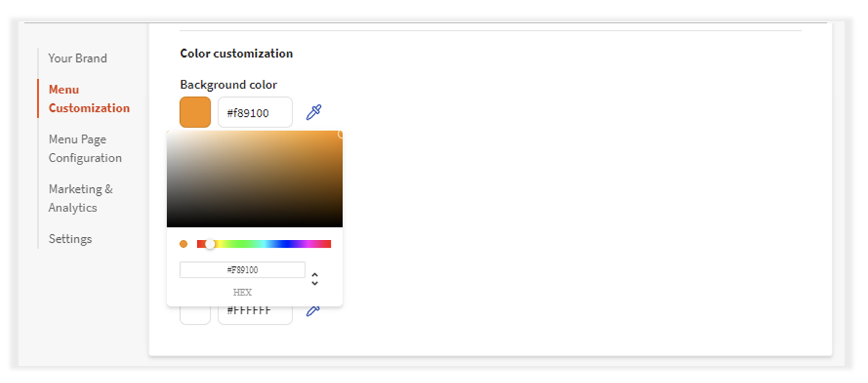Click the saturation handle in the top-right corner
Image resolution: width=868 pixels, height=383 pixels.
coord(341,134)
